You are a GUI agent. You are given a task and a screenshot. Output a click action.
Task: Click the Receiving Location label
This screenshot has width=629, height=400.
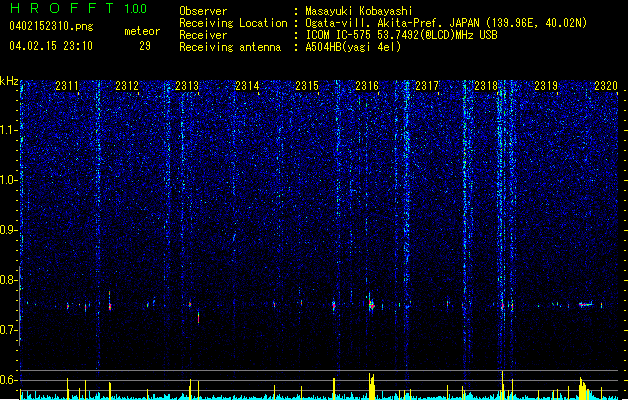(x=233, y=23)
